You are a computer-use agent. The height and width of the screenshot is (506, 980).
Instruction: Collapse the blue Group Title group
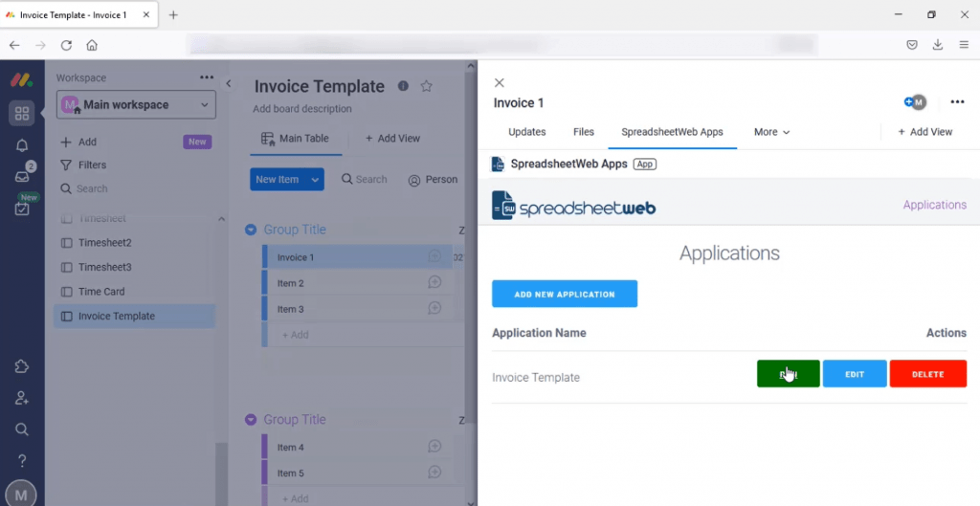tap(251, 230)
